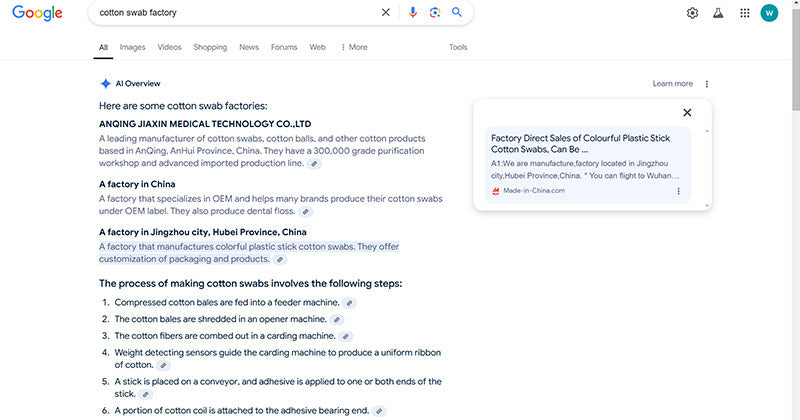This screenshot has height=420, width=800.
Task: Click the Google logo
Action: point(37,13)
